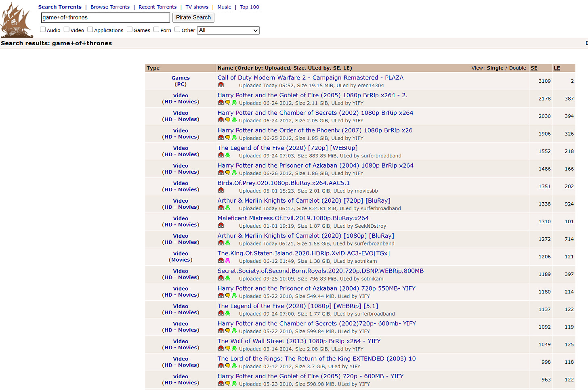Click magnet icon for Call of Duty Modern Warfare 2

point(221,85)
